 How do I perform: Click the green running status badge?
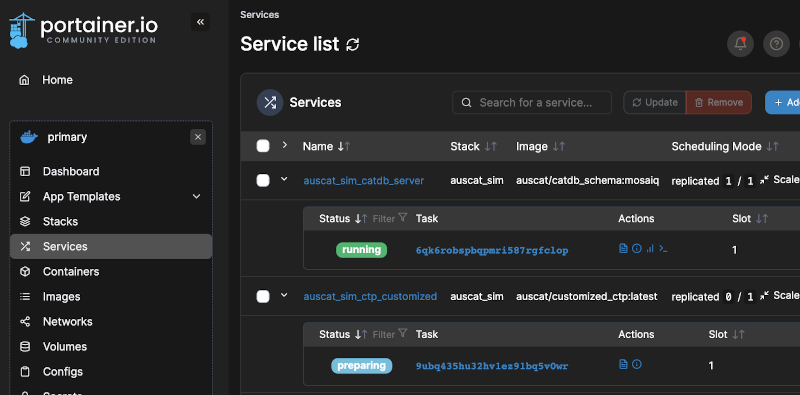pyautogui.click(x=361, y=250)
